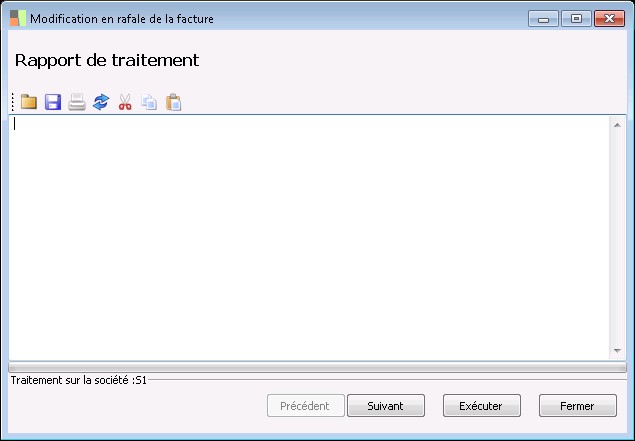Click inside the empty report text area
Screen dimensions: 635x441
[x=309, y=238]
